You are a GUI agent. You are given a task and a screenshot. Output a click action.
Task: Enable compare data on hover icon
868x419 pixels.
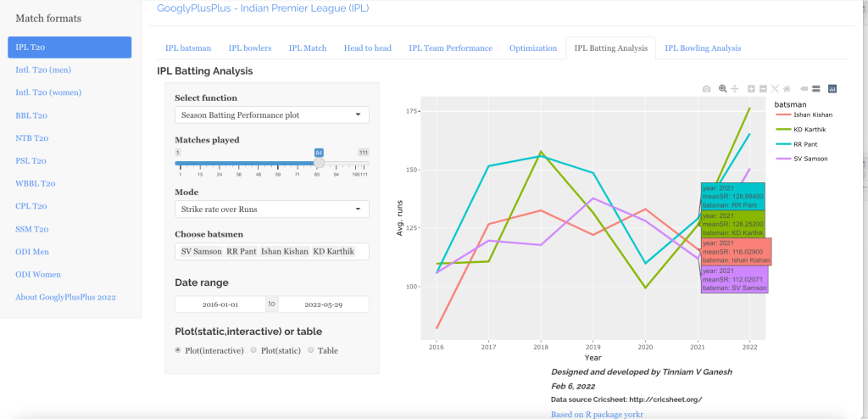(815, 89)
